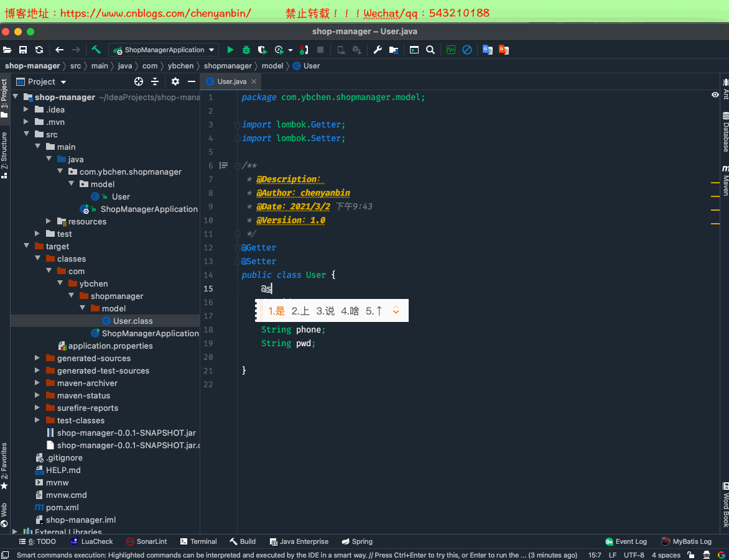Click the blue slashed circle icon
Viewport: 729px width, 560px height.
[x=467, y=50]
